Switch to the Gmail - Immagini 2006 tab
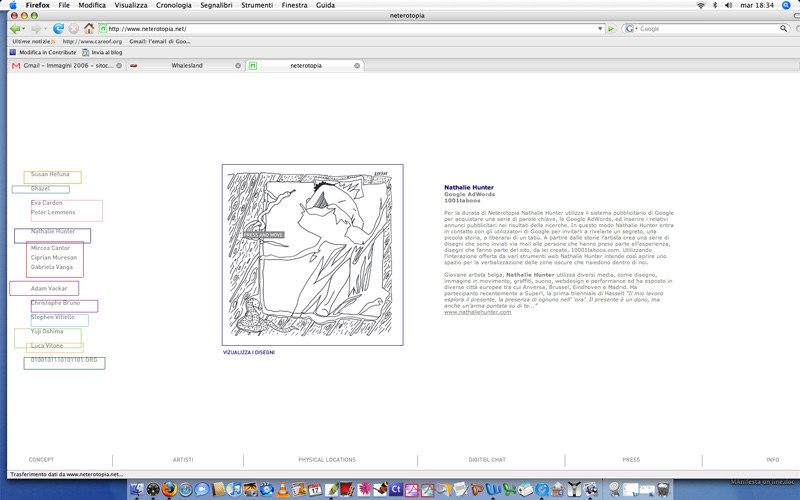Viewport: 800px width, 500px height. pyautogui.click(x=66, y=65)
